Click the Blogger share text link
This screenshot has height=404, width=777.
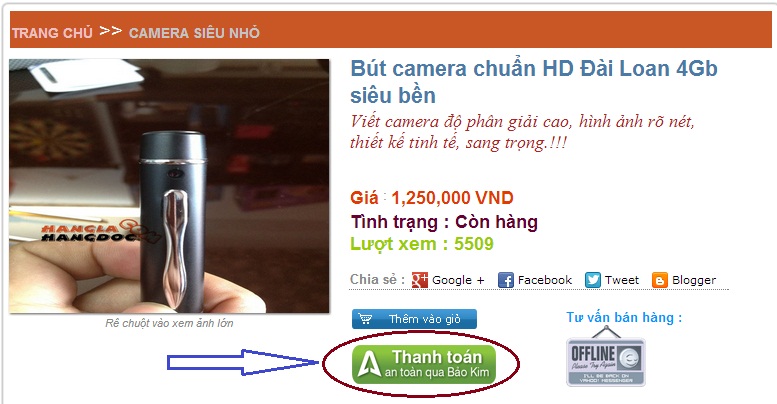[x=694, y=280]
